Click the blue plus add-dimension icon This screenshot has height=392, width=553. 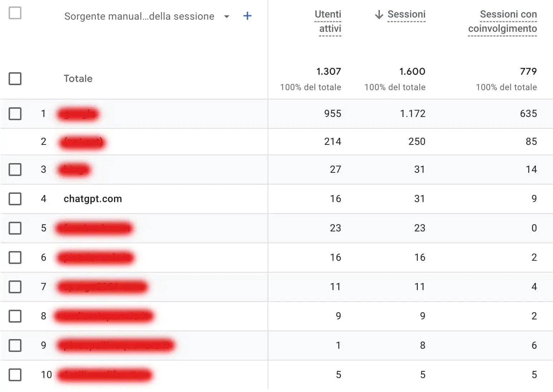[x=247, y=16]
